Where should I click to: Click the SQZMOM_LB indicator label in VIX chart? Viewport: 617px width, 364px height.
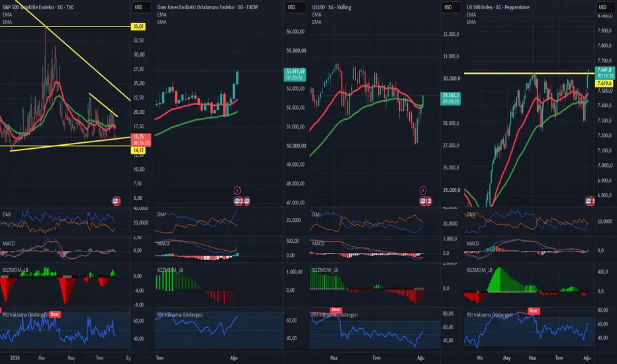pos(15,270)
